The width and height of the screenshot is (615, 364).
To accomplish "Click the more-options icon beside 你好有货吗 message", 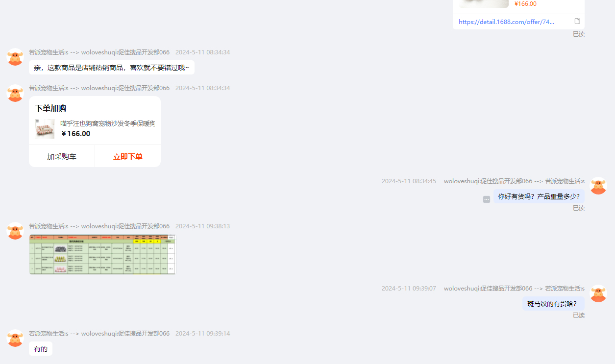I will [487, 199].
